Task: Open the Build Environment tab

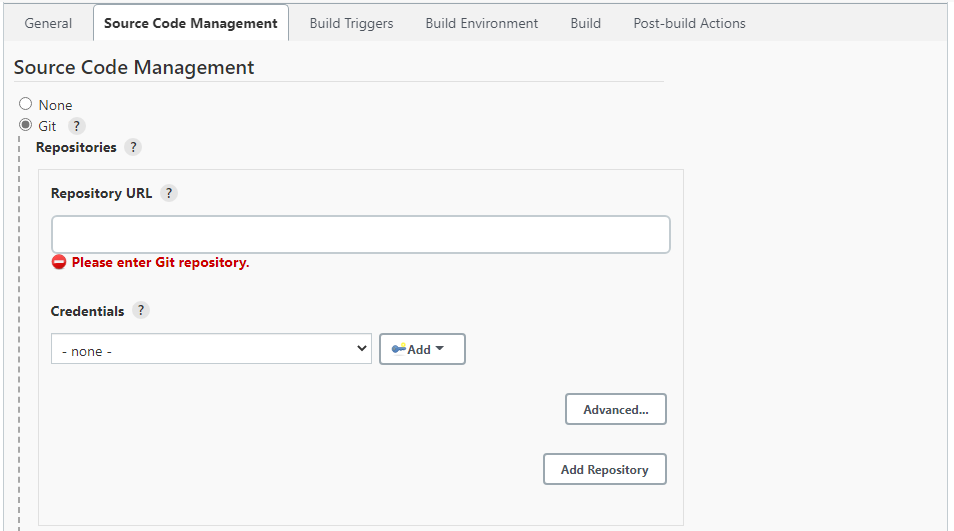Action: point(481,23)
